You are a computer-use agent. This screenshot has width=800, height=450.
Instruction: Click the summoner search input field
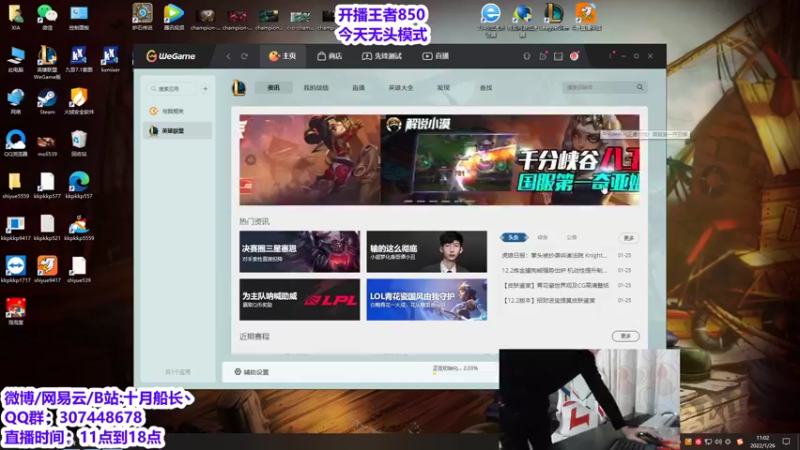click(x=597, y=88)
